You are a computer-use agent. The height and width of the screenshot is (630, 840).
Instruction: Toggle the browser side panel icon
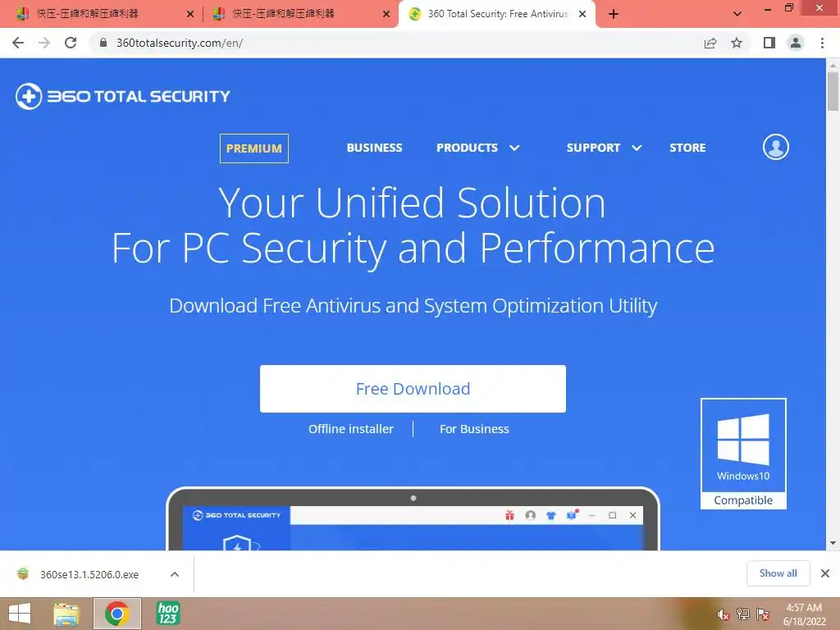769,43
